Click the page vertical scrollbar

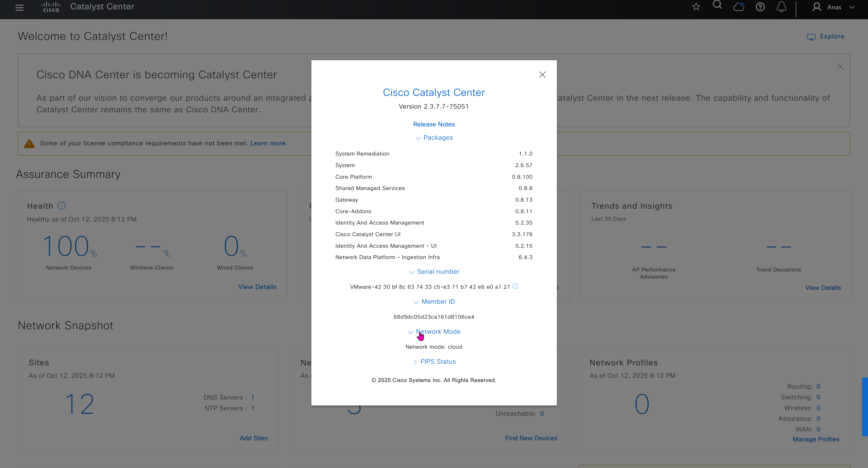pos(865,406)
